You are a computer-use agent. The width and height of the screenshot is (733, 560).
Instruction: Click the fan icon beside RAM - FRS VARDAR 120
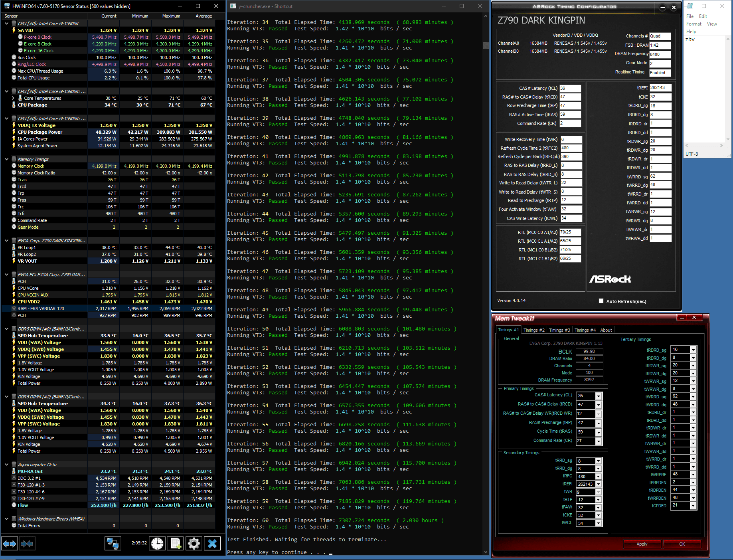coord(14,309)
